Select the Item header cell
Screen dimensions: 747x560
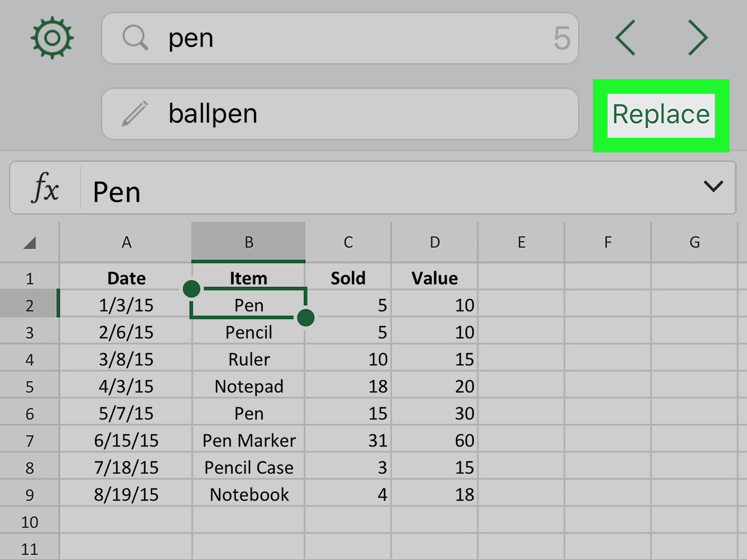[x=248, y=278]
